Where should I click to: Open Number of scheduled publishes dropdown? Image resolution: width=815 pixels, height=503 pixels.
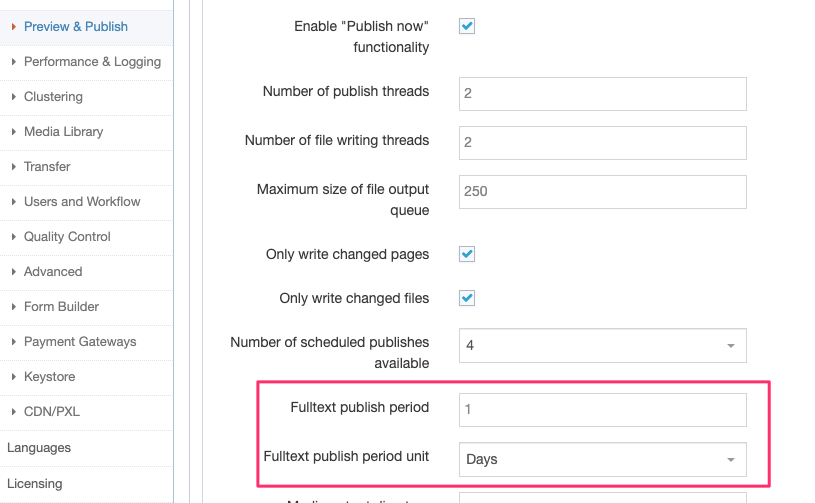[x=602, y=345]
